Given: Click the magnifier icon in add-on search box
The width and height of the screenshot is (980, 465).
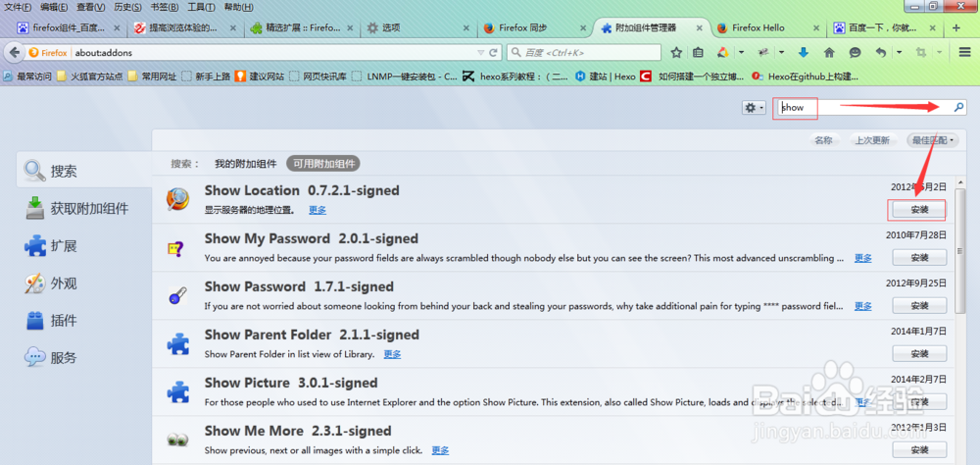Looking at the screenshot, I should click(958, 108).
